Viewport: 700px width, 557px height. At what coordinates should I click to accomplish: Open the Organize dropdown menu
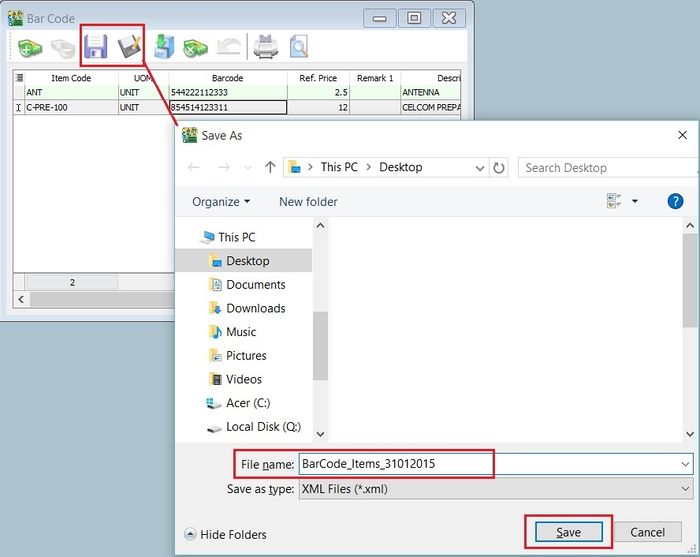(x=221, y=201)
